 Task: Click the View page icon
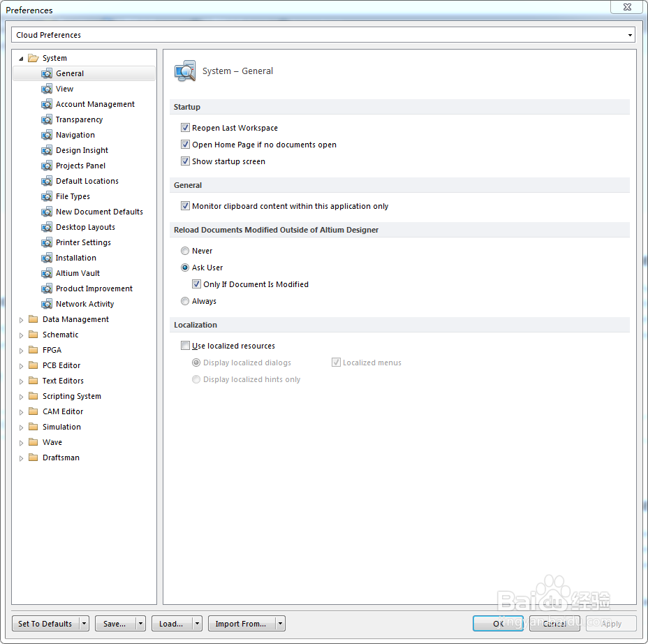coord(47,89)
